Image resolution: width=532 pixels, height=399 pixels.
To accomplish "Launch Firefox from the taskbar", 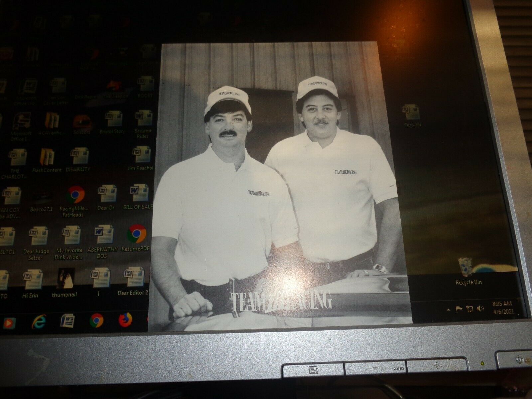I will pyautogui.click(x=125, y=320).
